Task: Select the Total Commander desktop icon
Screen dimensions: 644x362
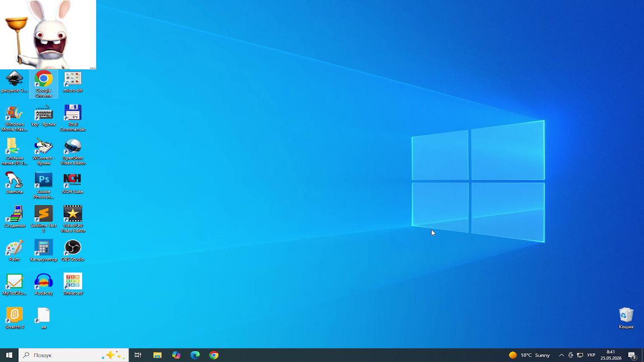Action: tap(73, 119)
